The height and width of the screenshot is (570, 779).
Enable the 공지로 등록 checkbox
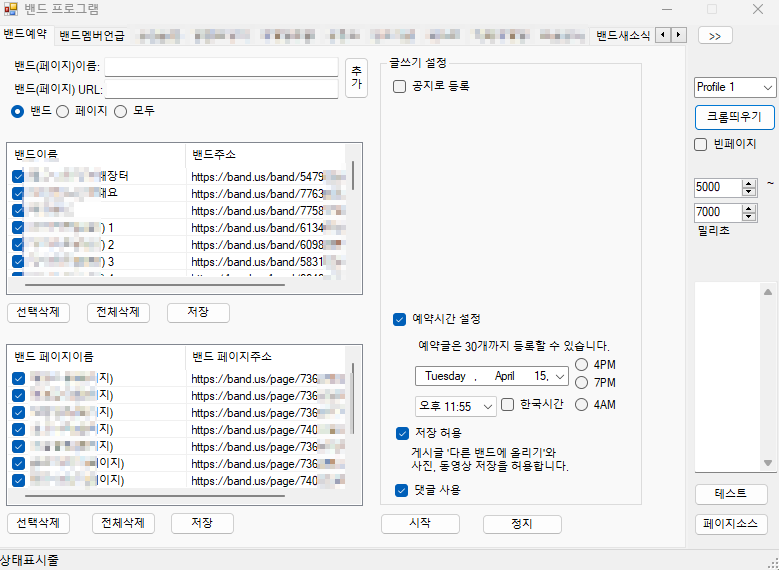[399, 86]
